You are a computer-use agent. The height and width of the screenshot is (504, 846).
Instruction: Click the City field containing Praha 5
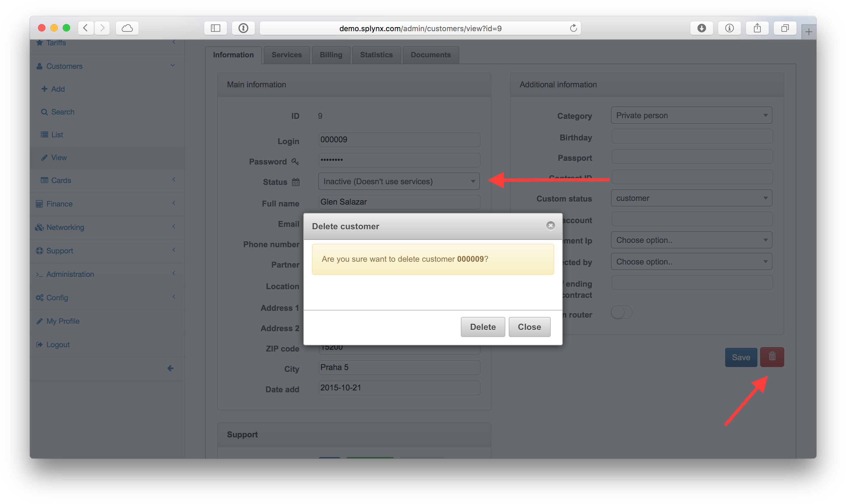click(x=399, y=367)
